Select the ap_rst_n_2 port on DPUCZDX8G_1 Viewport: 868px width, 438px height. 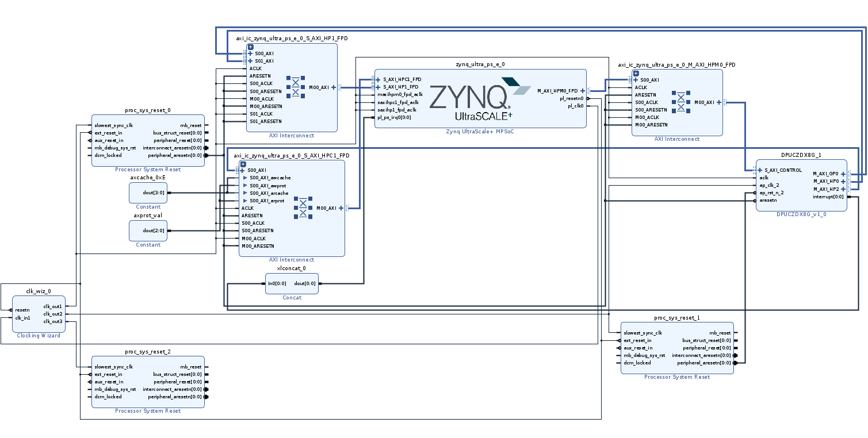tap(771, 193)
